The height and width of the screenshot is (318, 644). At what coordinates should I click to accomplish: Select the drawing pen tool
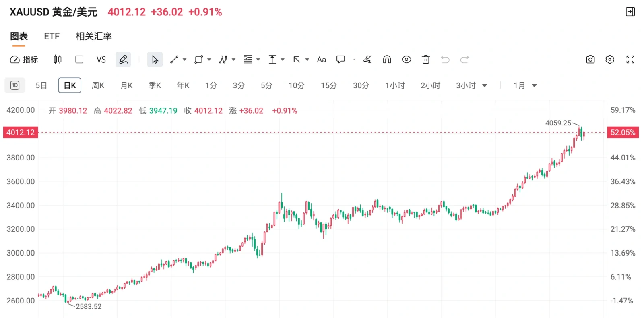123,59
